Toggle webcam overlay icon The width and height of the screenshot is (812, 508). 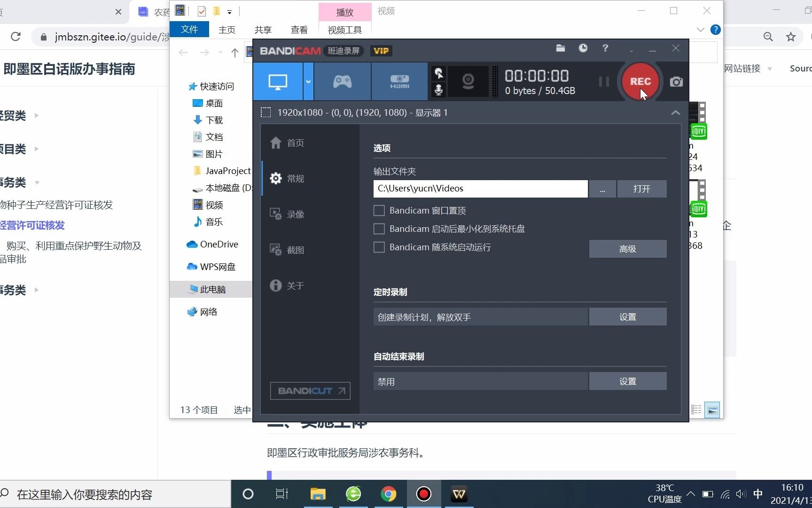468,82
